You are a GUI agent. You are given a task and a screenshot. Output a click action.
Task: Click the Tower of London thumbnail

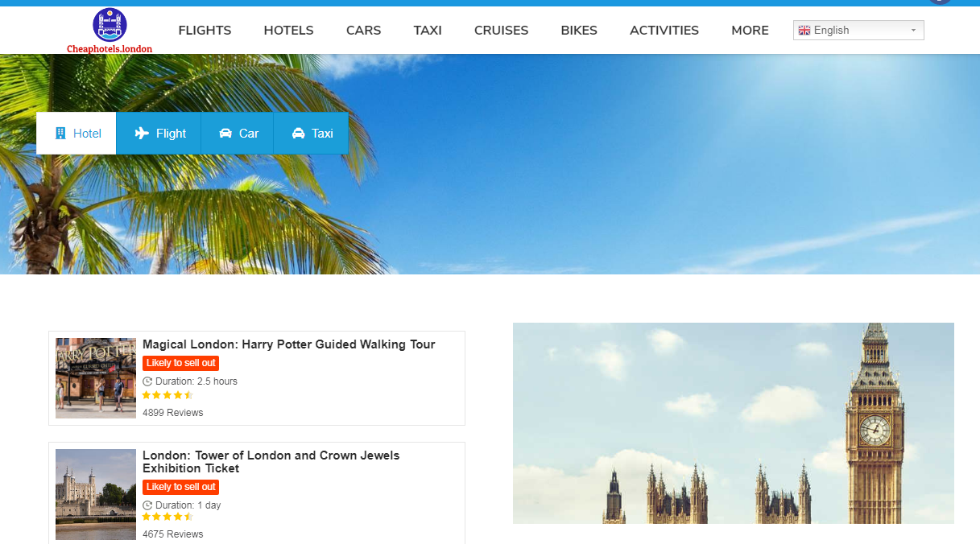(96, 494)
